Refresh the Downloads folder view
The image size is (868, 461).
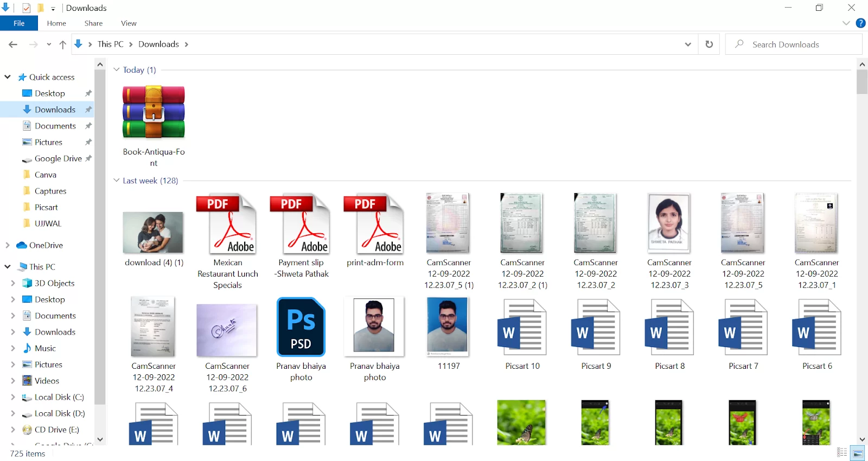pos(709,44)
